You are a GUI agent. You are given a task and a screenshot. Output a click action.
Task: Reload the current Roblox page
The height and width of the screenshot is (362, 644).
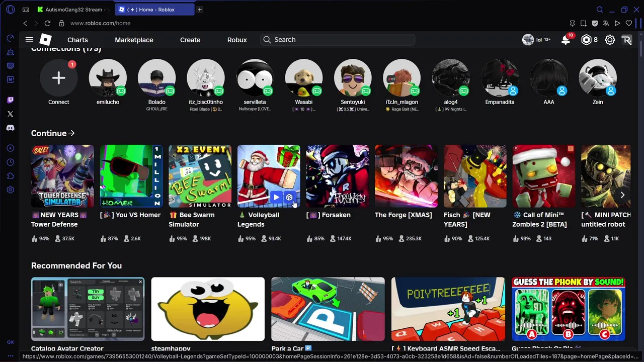coord(47,23)
